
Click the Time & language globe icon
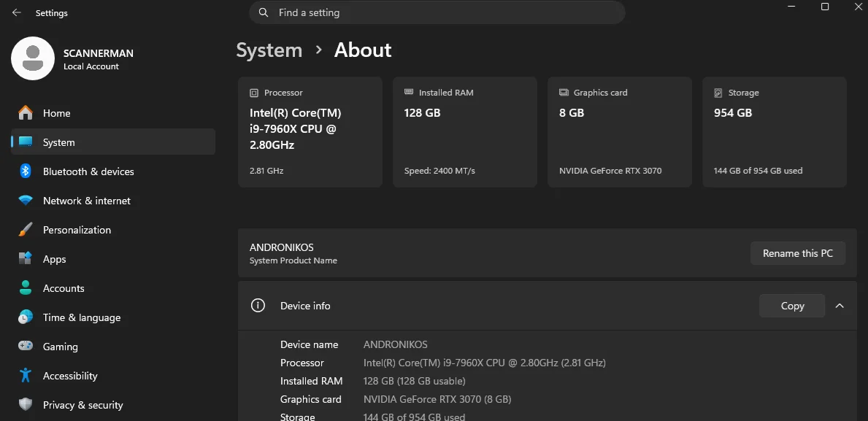click(x=26, y=317)
